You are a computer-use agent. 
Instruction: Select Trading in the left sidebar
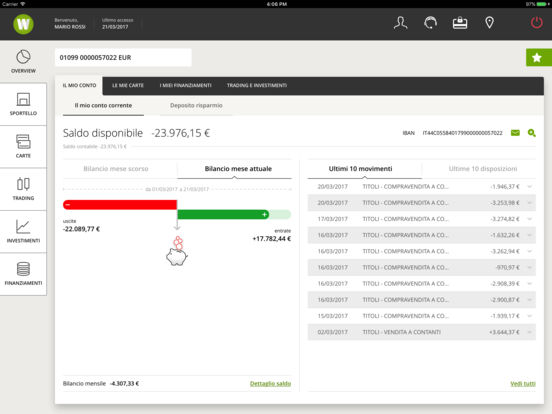click(x=23, y=189)
